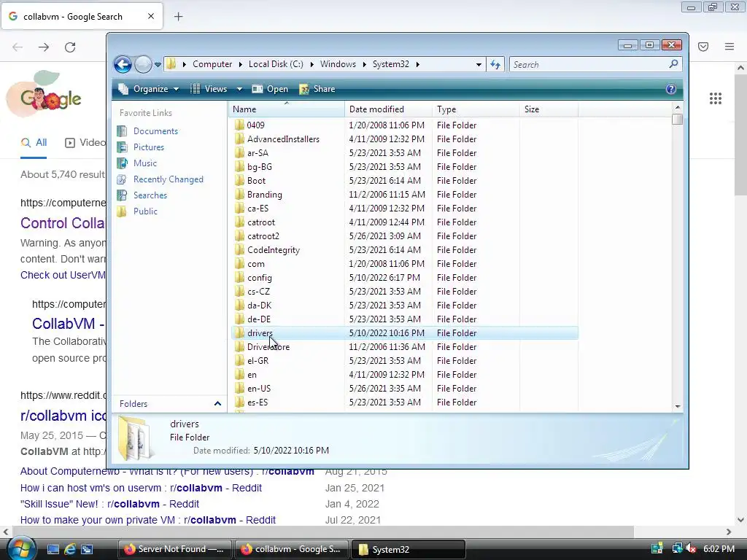Select the el-GR folder

252,360
